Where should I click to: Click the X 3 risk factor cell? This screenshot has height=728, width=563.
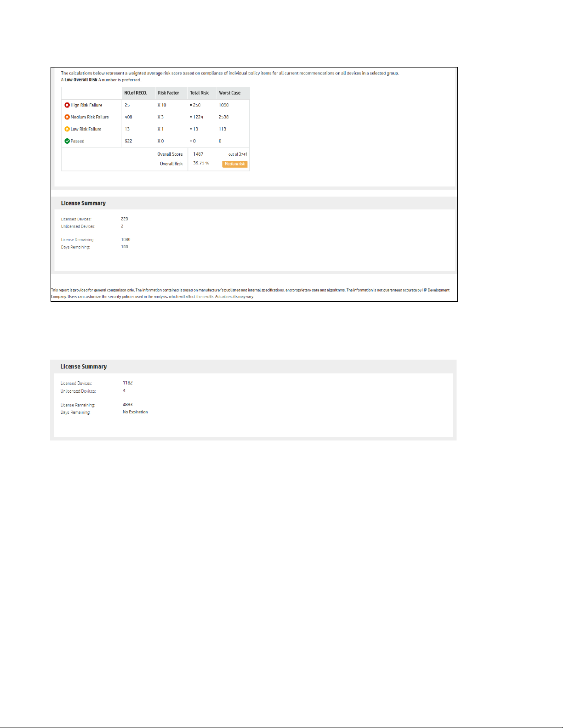click(x=161, y=117)
